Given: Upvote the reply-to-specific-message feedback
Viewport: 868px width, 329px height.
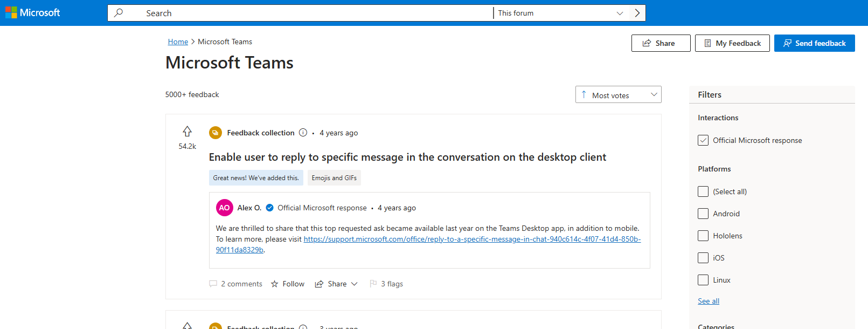Looking at the screenshot, I should point(187,131).
